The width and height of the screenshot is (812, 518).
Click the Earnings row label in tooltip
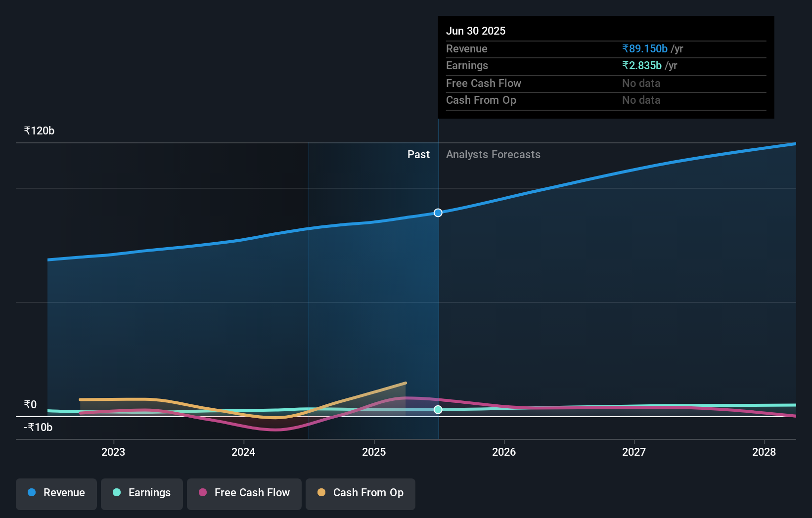pos(467,65)
